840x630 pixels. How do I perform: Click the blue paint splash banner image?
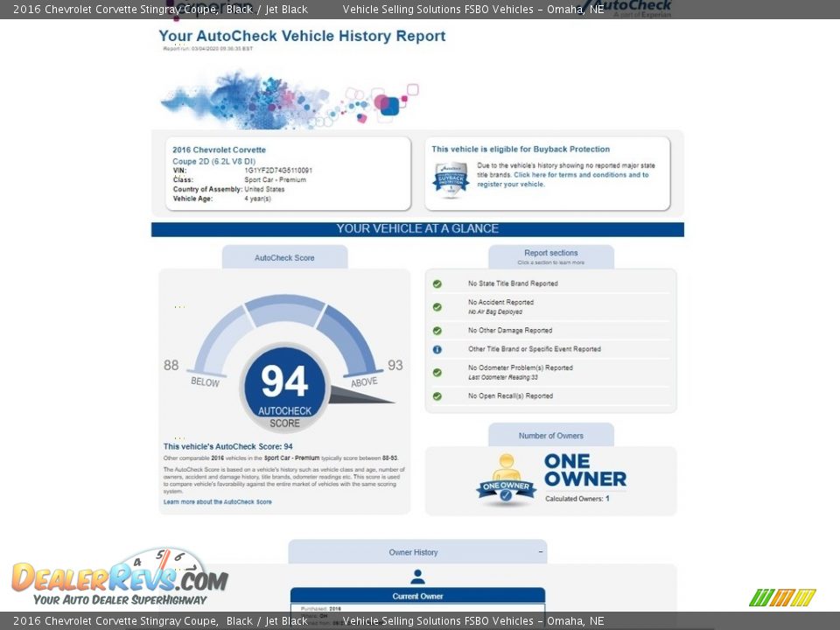tap(290, 99)
